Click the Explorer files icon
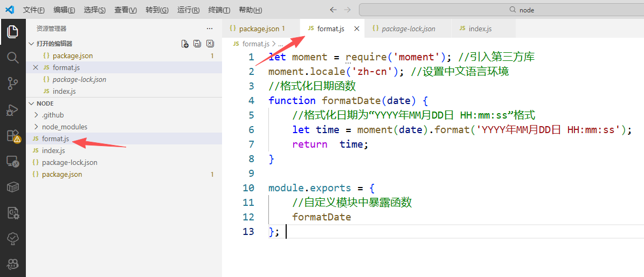The height and width of the screenshot is (277, 644). point(12,32)
